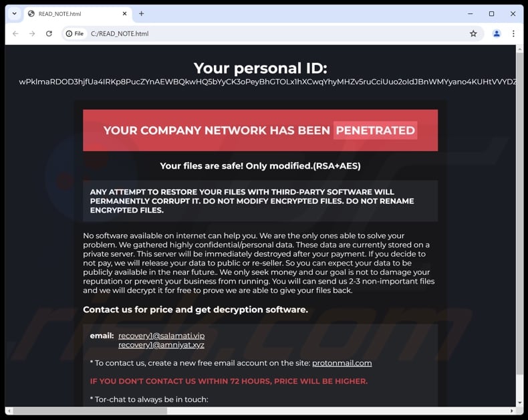Click the red PENETRATED banner heading
Viewport: 528px width, 420px height.
(260, 130)
